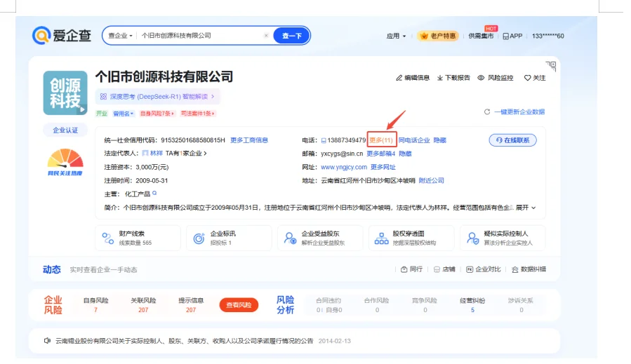
Task: Open the 企业标讯 target icon card
Action: 229,238
